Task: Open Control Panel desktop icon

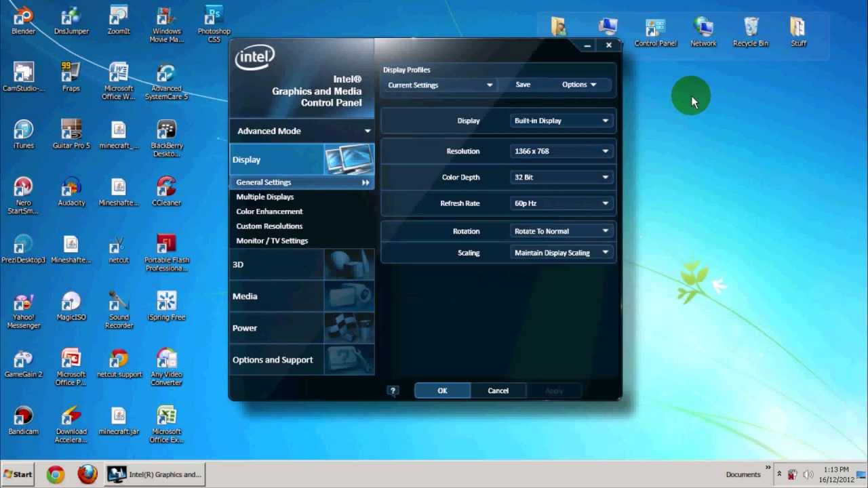Action: coord(656,33)
